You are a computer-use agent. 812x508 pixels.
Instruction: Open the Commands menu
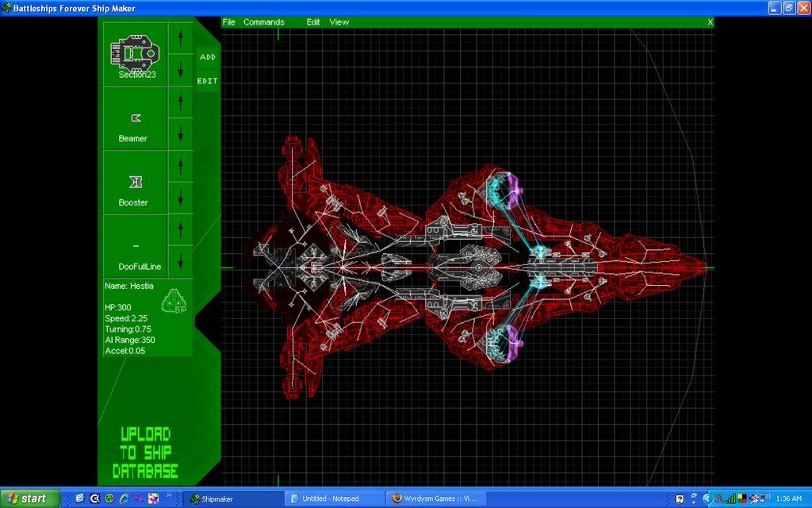[x=263, y=22]
